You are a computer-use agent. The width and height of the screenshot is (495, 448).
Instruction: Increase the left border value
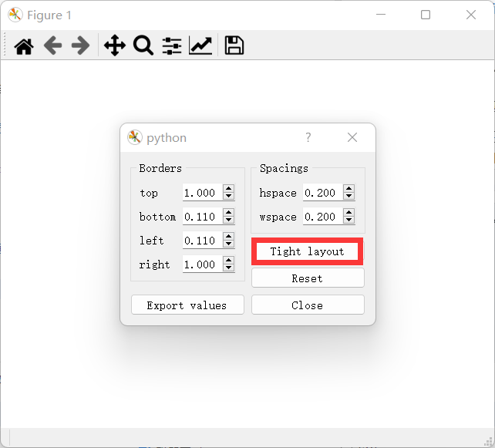coord(228,237)
